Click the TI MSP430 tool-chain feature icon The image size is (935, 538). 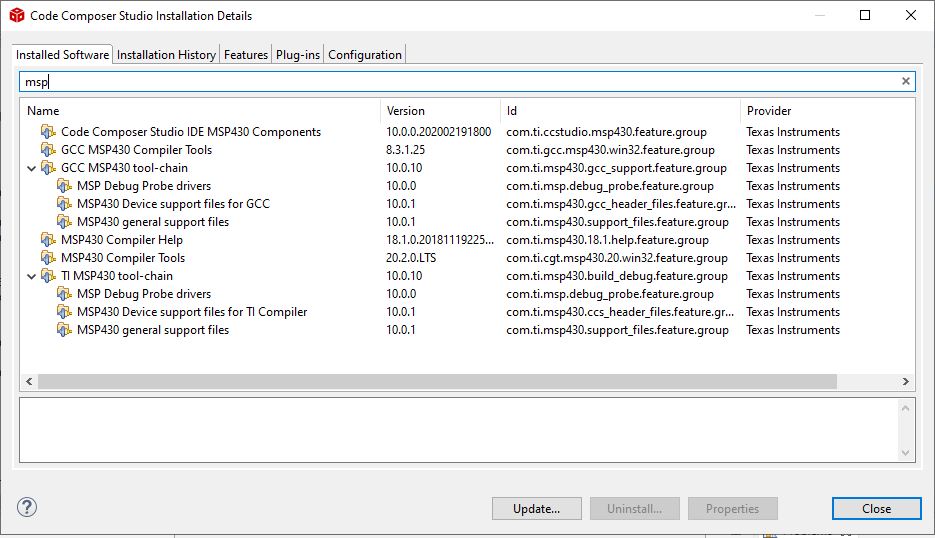pyautogui.click(x=48, y=276)
